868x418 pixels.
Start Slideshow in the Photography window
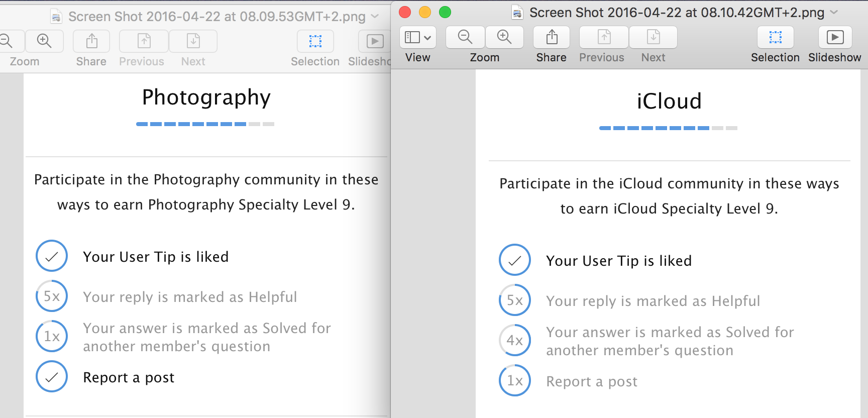[x=375, y=41]
